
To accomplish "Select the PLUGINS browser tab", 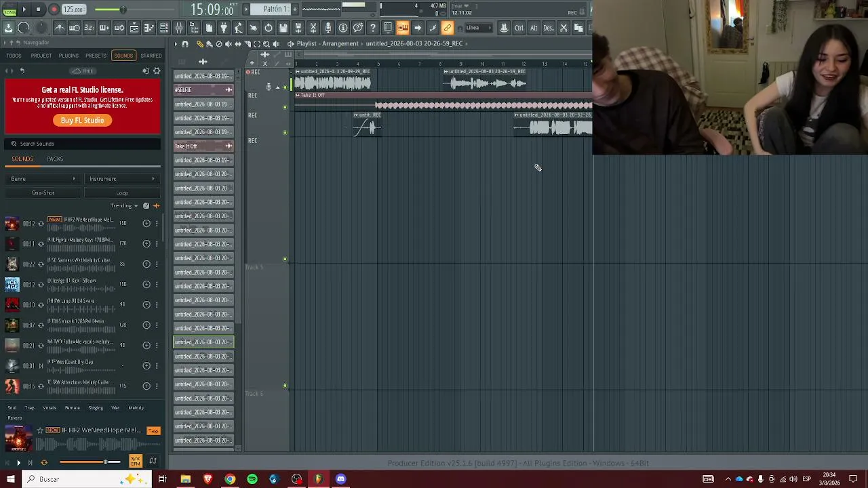I will click(x=68, y=56).
